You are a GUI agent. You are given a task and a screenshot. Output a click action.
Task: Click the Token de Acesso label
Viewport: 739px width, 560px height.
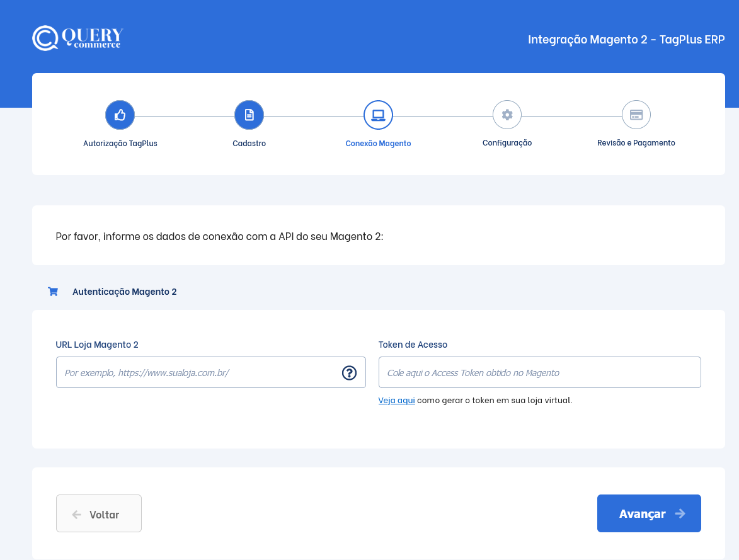point(413,345)
